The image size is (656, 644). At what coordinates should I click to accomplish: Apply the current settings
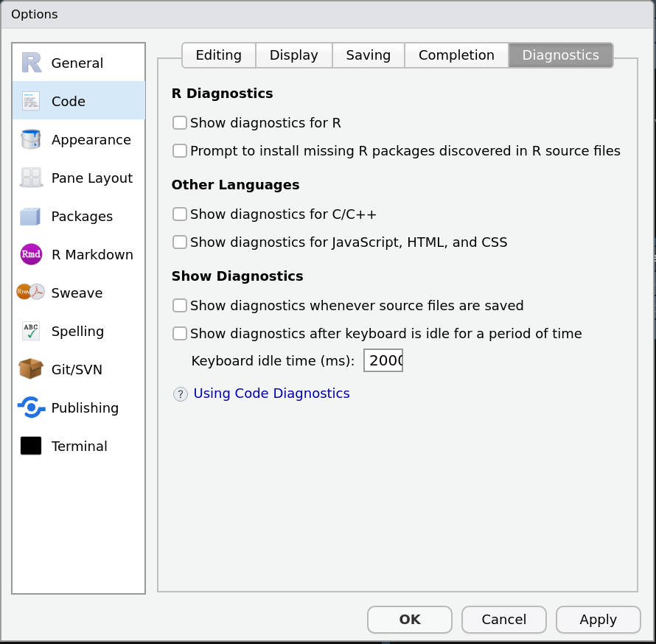[598, 619]
